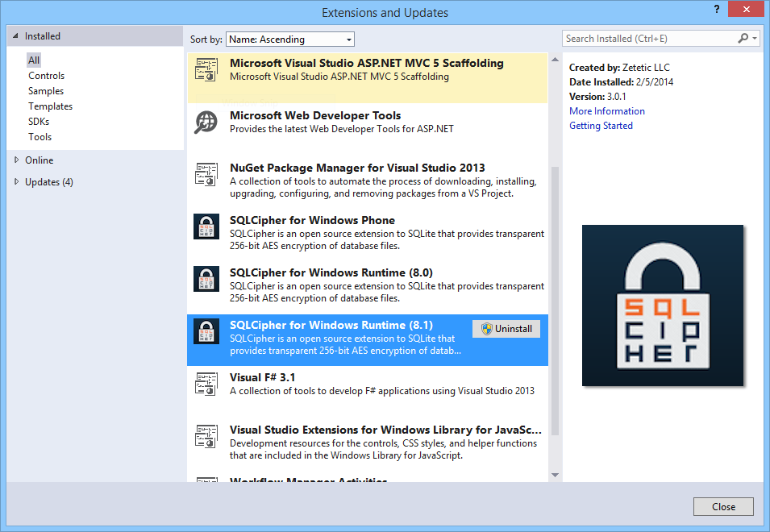Image resolution: width=770 pixels, height=532 pixels.
Task: Click the Version: 3.0.1 text
Action: point(597,96)
